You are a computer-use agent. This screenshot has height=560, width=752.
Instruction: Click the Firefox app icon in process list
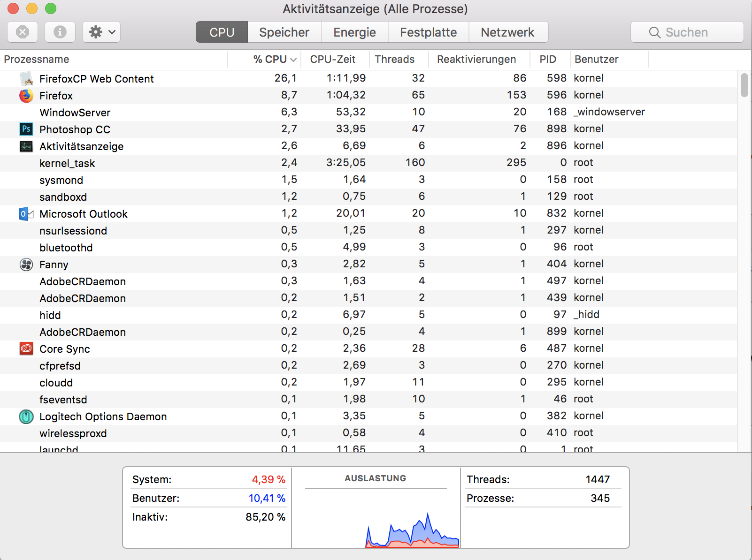click(26, 96)
